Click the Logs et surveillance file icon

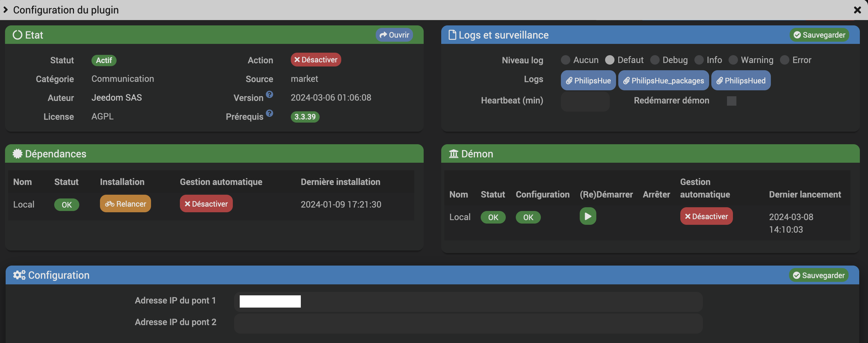(452, 35)
